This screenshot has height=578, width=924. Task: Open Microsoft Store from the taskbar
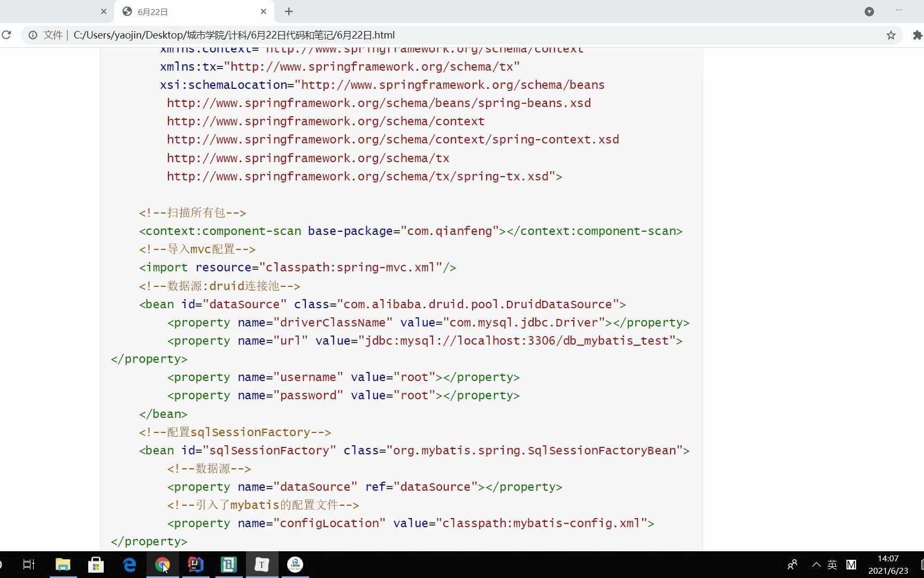tap(96, 565)
